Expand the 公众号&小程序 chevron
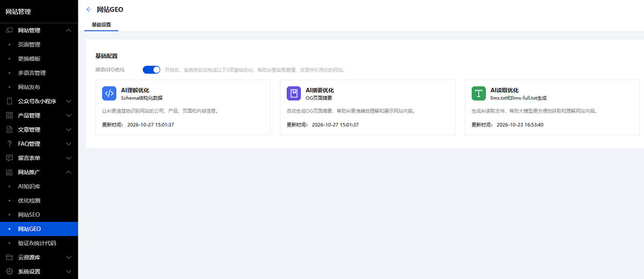 point(68,101)
